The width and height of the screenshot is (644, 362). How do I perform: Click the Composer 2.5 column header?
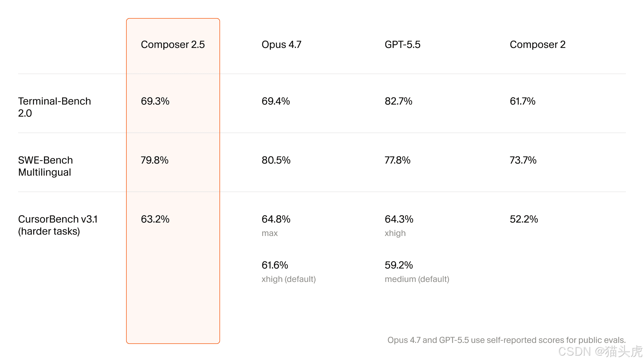click(x=173, y=45)
